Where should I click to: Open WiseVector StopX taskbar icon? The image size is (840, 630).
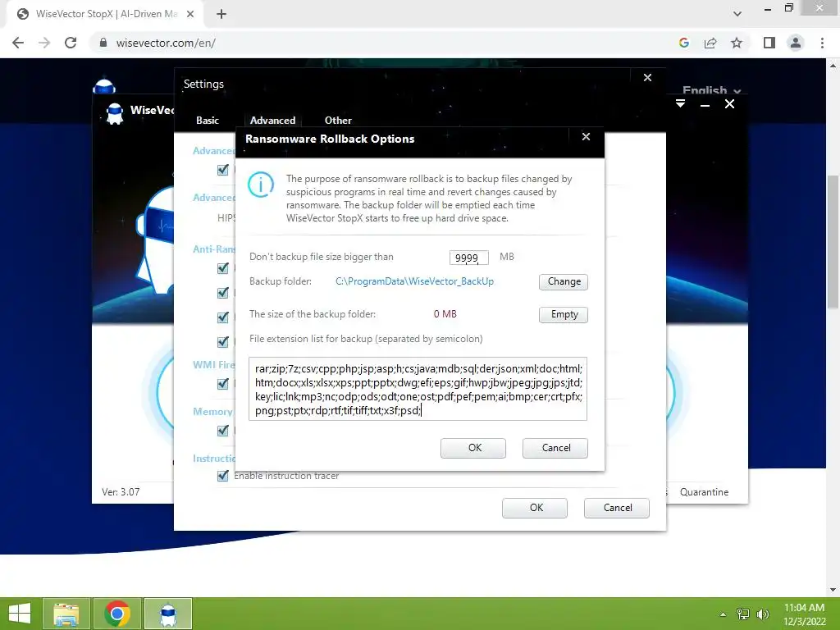(168, 614)
